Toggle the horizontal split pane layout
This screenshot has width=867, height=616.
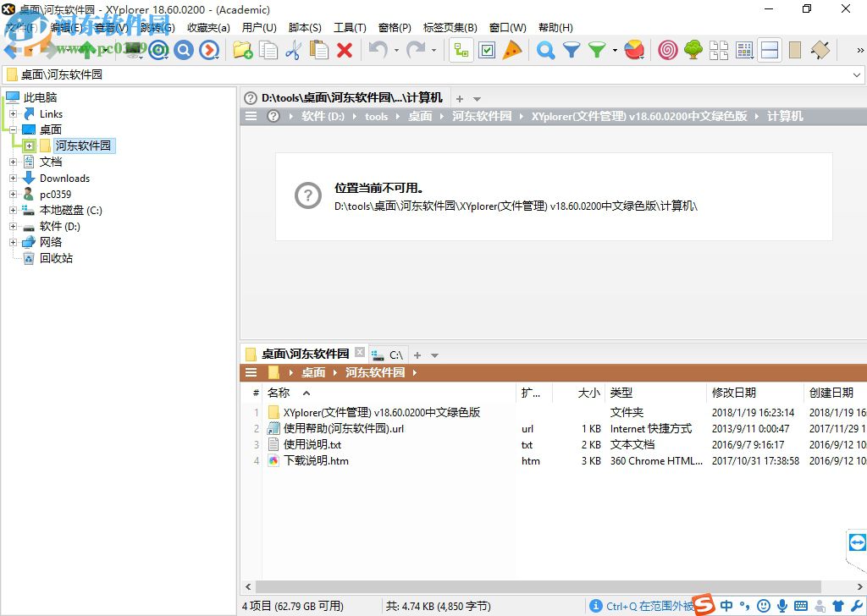[x=769, y=50]
